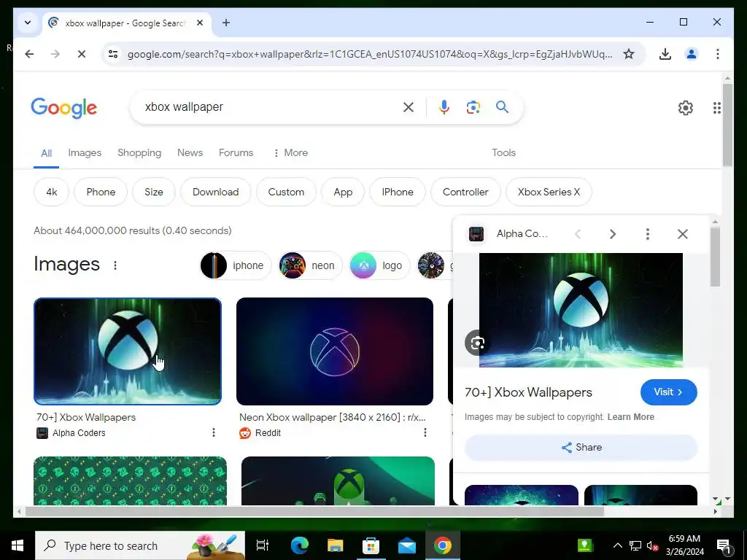
Task: Open search Tools options
Action: pos(503,153)
